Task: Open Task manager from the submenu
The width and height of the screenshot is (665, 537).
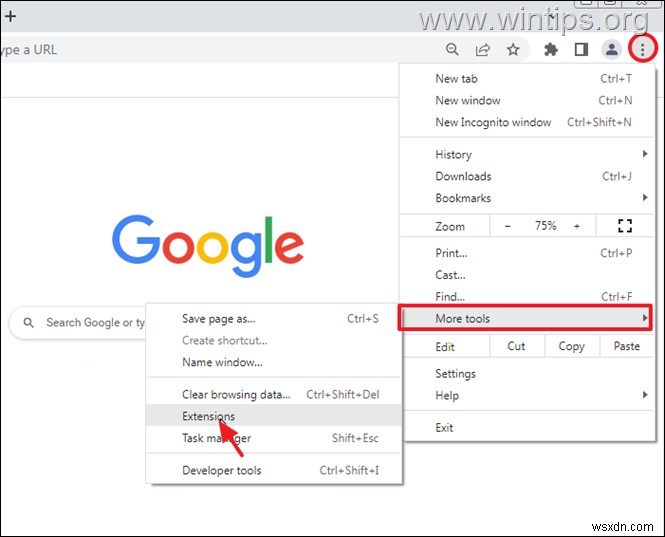Action: click(x=274, y=438)
